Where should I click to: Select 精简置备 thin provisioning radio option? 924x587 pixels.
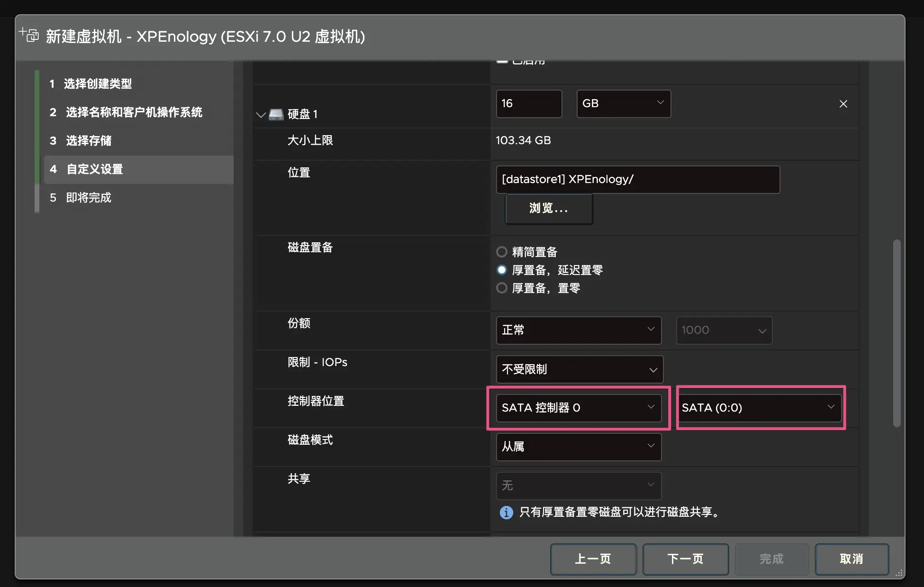click(502, 252)
